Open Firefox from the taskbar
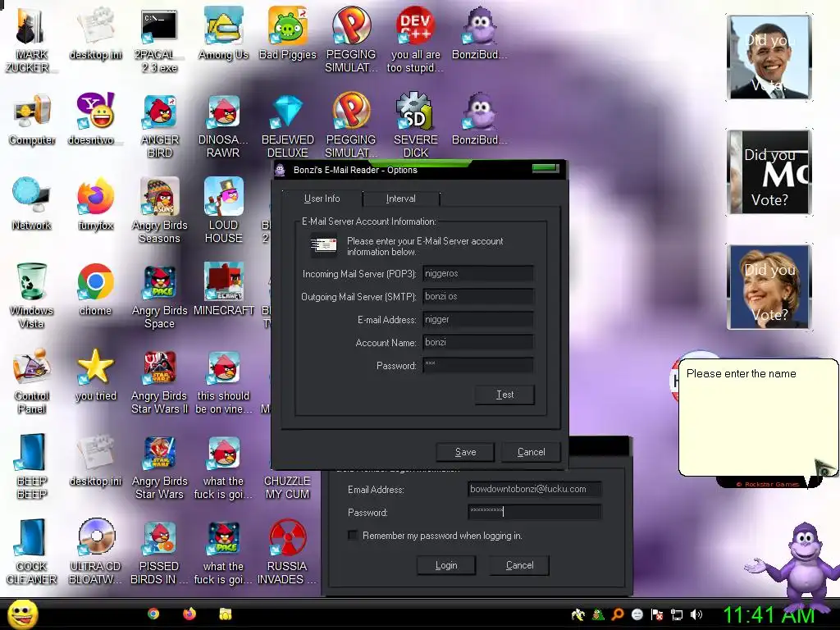This screenshot has width=840, height=630. click(189, 614)
